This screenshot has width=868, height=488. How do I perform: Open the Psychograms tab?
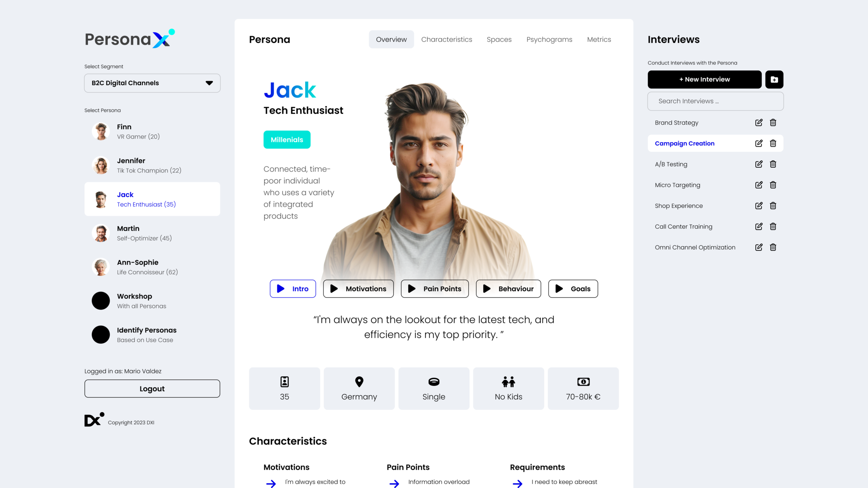549,39
